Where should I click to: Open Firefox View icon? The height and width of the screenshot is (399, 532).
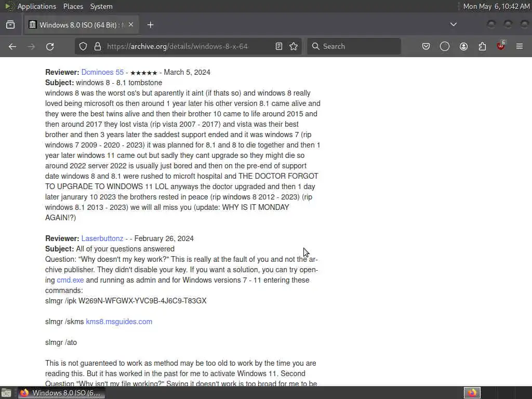10,25
